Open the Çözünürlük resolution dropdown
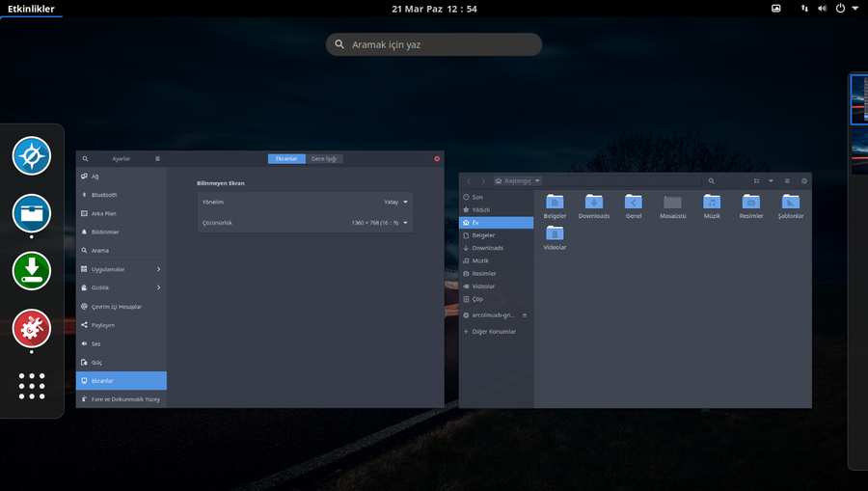Screen dimensions: 868x491 tap(405, 223)
